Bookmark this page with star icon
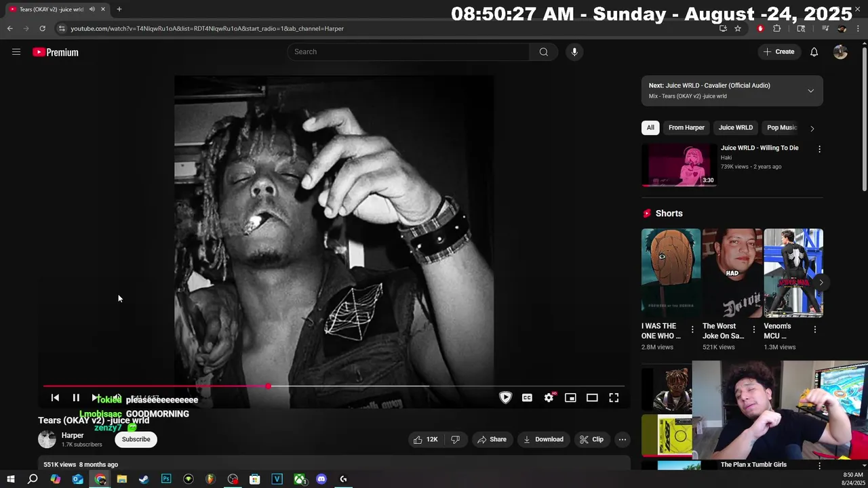The image size is (868, 488). (x=738, y=28)
